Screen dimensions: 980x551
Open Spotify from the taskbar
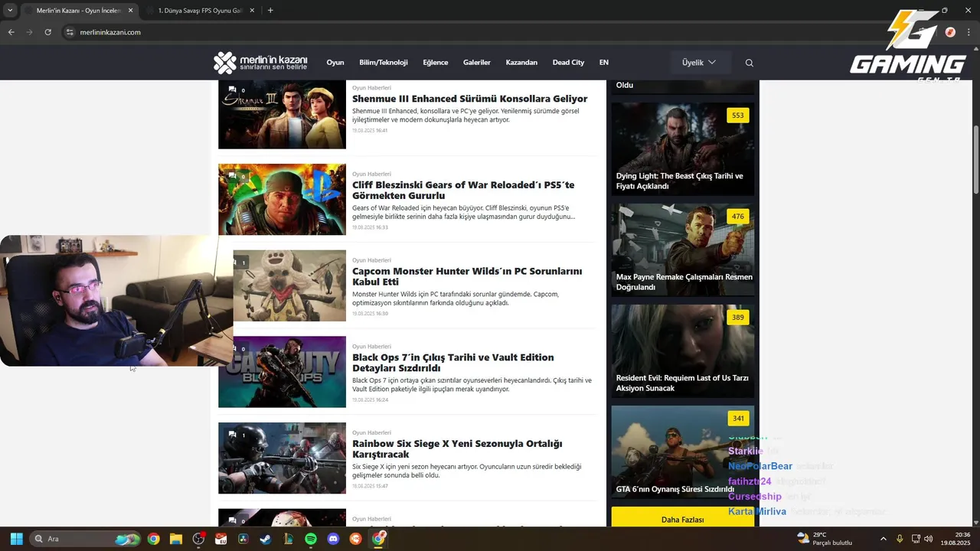tap(311, 539)
